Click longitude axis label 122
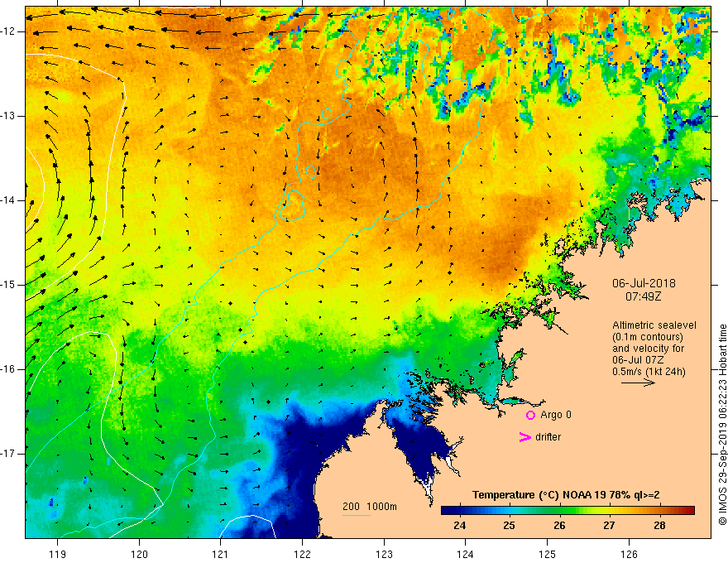Viewport: 728px width, 563px height. click(x=302, y=554)
